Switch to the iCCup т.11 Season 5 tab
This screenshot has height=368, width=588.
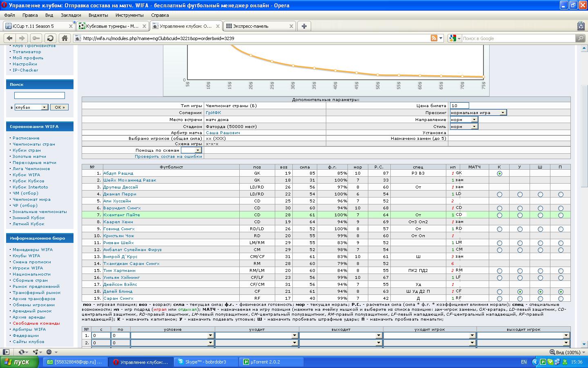point(39,26)
